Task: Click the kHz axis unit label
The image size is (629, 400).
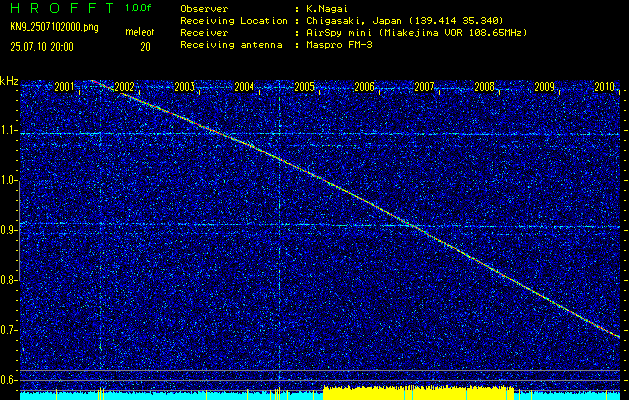Action: click(x=9, y=81)
